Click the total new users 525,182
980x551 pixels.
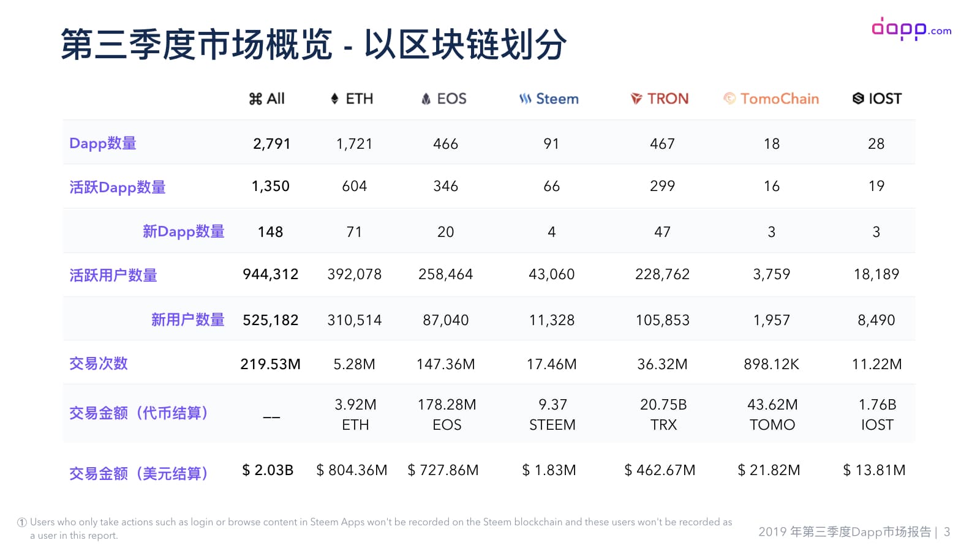pos(270,320)
